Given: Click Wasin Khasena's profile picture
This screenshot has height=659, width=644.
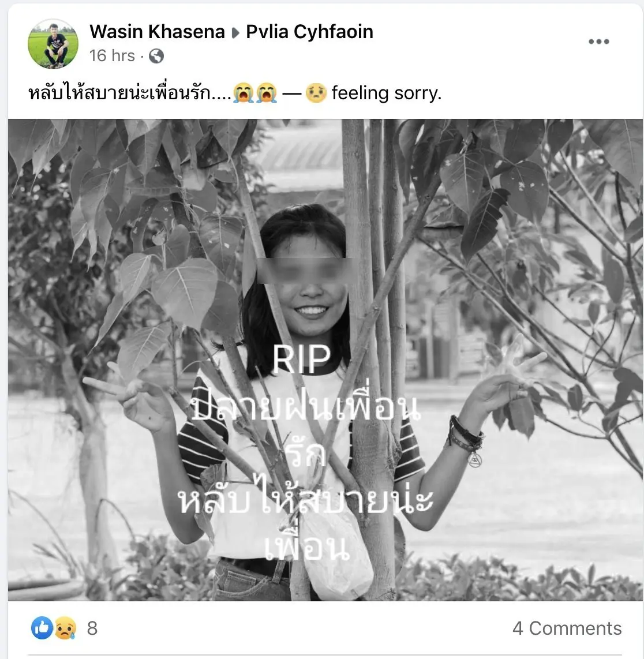Looking at the screenshot, I should 53,44.
